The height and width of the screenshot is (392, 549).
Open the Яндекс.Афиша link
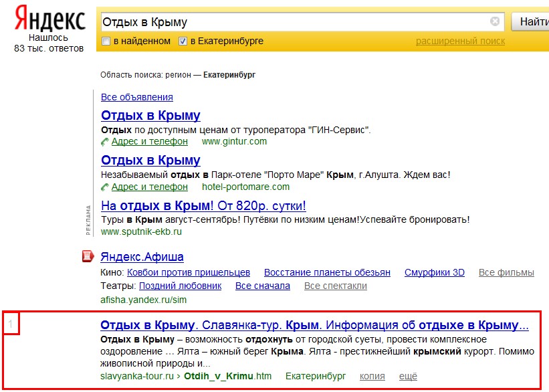pos(142,257)
